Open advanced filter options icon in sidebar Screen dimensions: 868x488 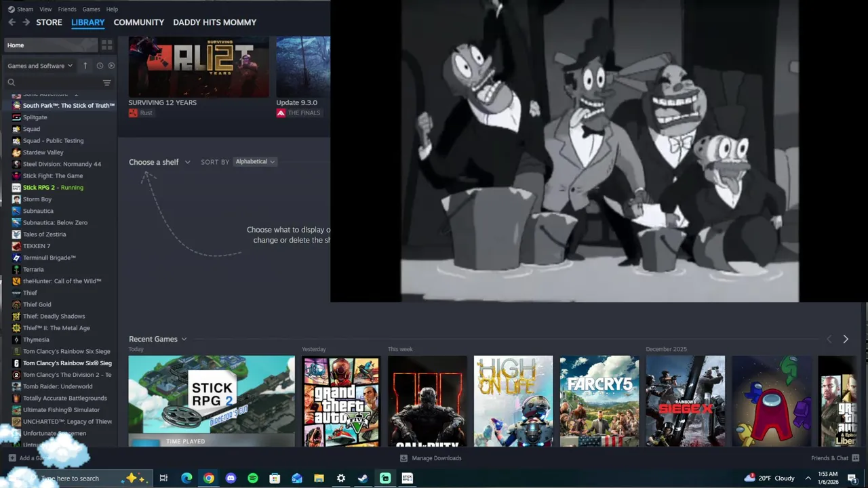106,83
